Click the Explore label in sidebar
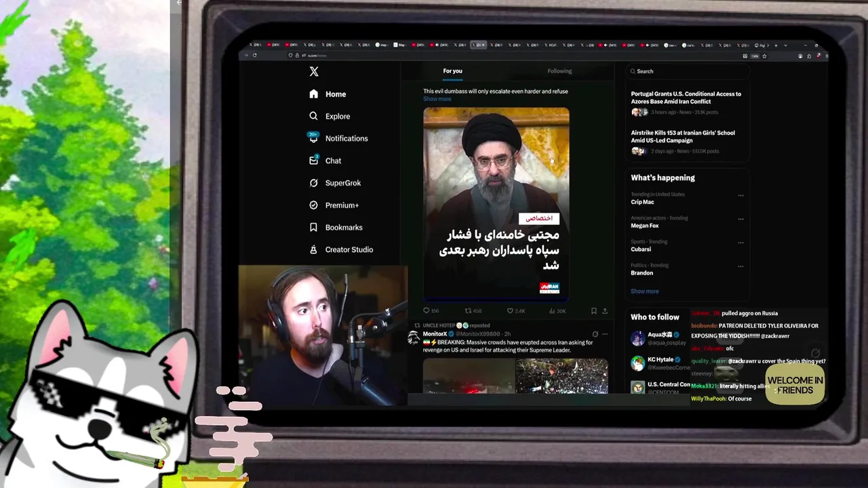 coord(338,117)
